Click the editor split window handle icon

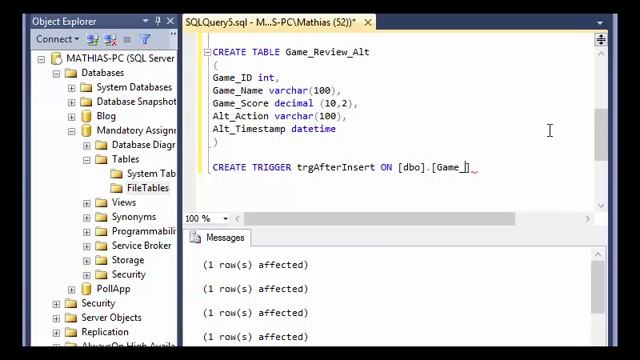[x=601, y=40]
